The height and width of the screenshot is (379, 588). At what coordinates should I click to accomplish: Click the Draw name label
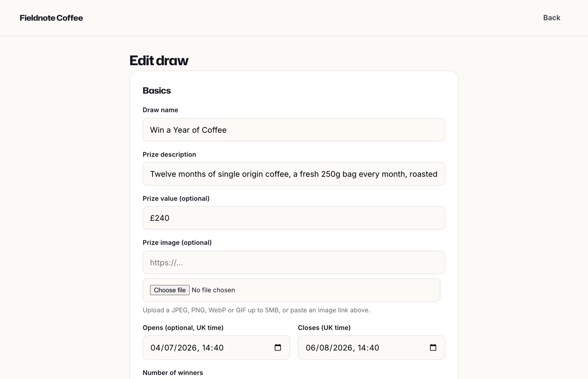(160, 110)
